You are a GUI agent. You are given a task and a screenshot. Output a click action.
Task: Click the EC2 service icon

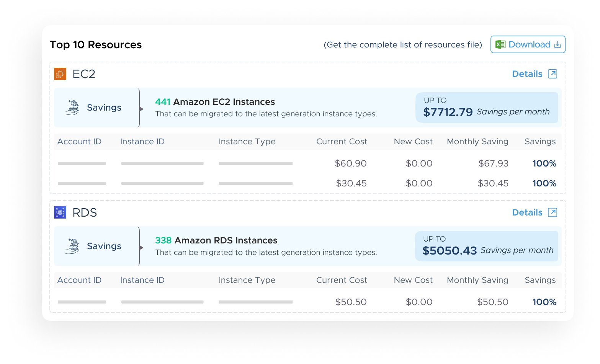(60, 73)
